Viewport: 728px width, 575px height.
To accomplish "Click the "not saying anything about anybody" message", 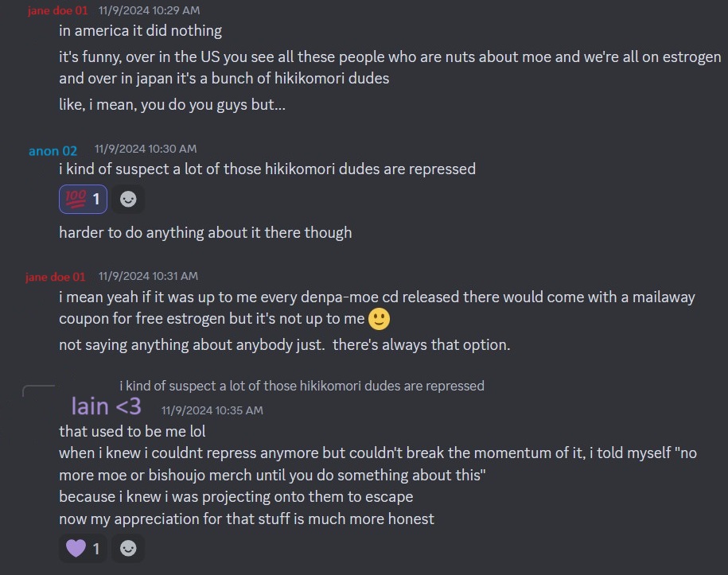I will [284, 345].
